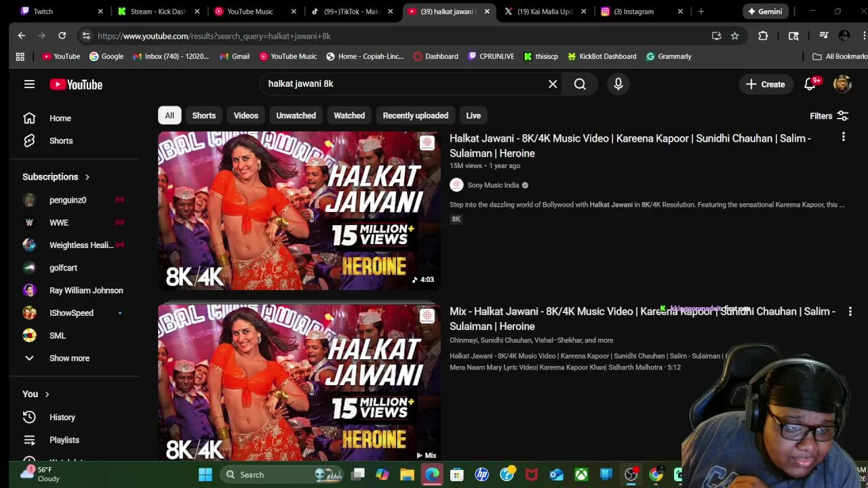
Task: Expand the You section arrow
Action: tap(47, 394)
